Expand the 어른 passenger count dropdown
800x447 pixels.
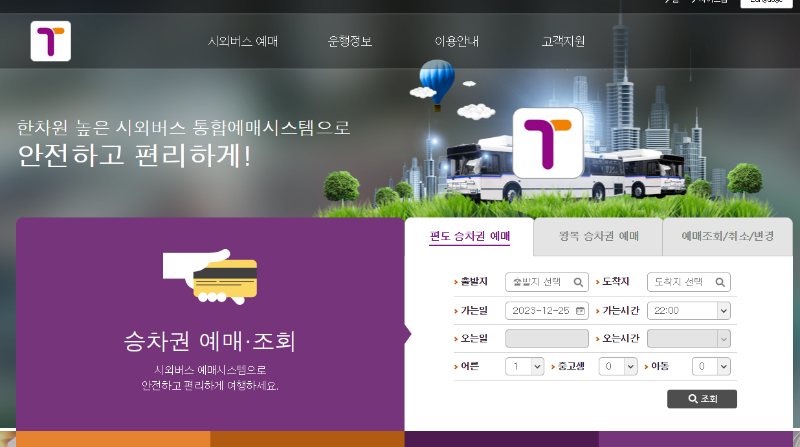(524, 366)
